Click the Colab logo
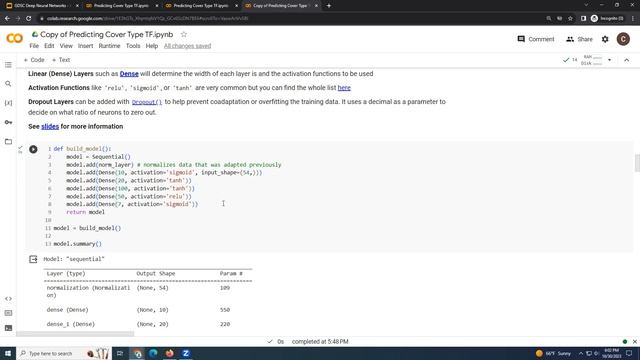Image resolution: width=640 pixels, height=360 pixels. 14,38
